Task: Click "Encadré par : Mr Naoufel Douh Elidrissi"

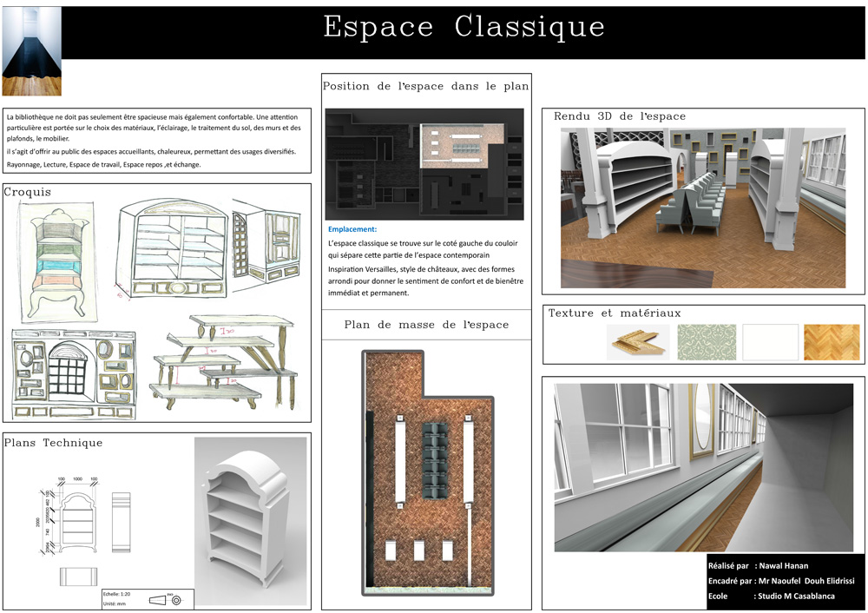Action: click(x=781, y=581)
